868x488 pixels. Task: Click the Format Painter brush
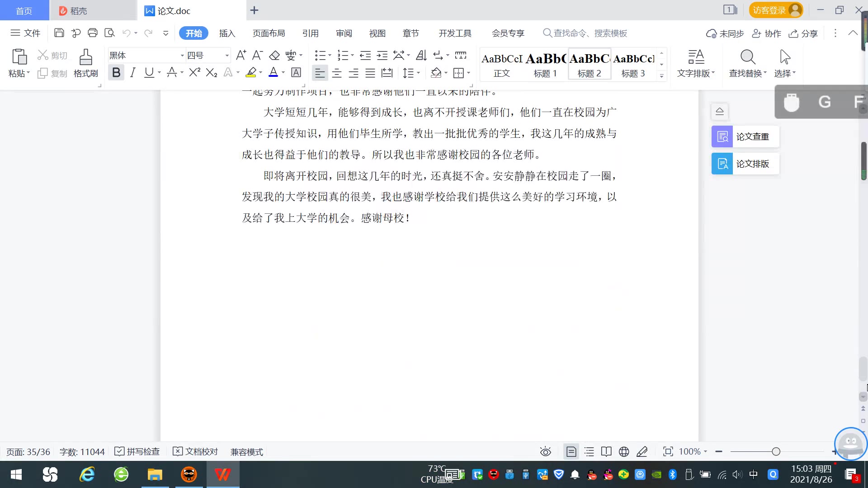pyautogui.click(x=85, y=57)
